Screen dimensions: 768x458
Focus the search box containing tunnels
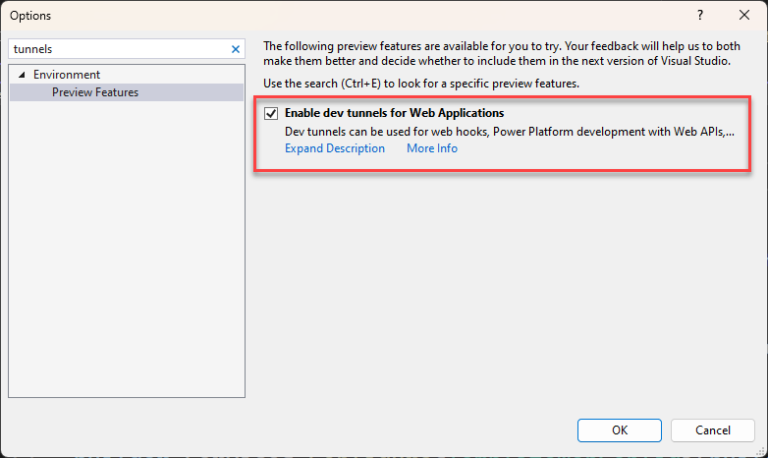pos(120,49)
